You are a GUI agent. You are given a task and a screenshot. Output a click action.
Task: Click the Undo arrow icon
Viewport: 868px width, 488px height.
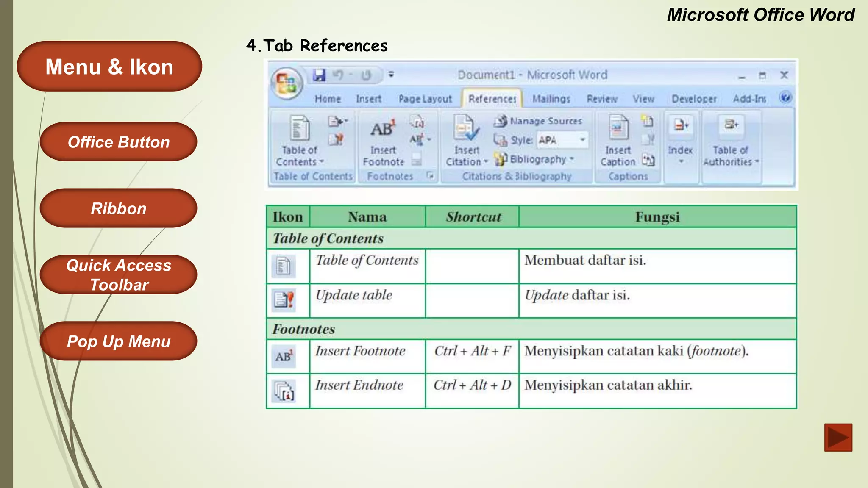(338, 75)
